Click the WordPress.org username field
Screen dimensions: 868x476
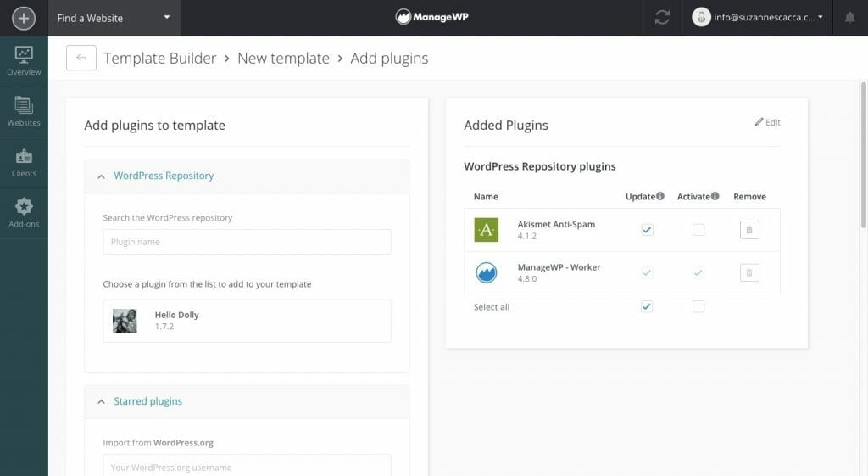[x=247, y=466]
